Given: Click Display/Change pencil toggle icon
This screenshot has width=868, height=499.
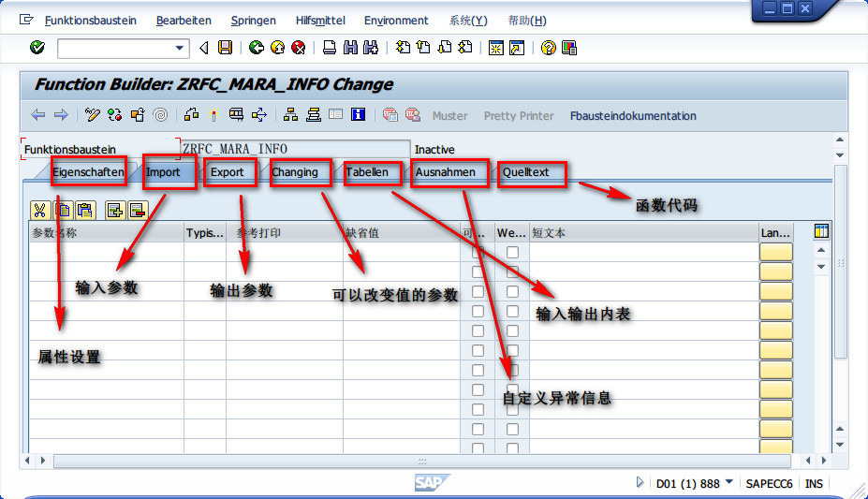Looking at the screenshot, I should 92,115.
